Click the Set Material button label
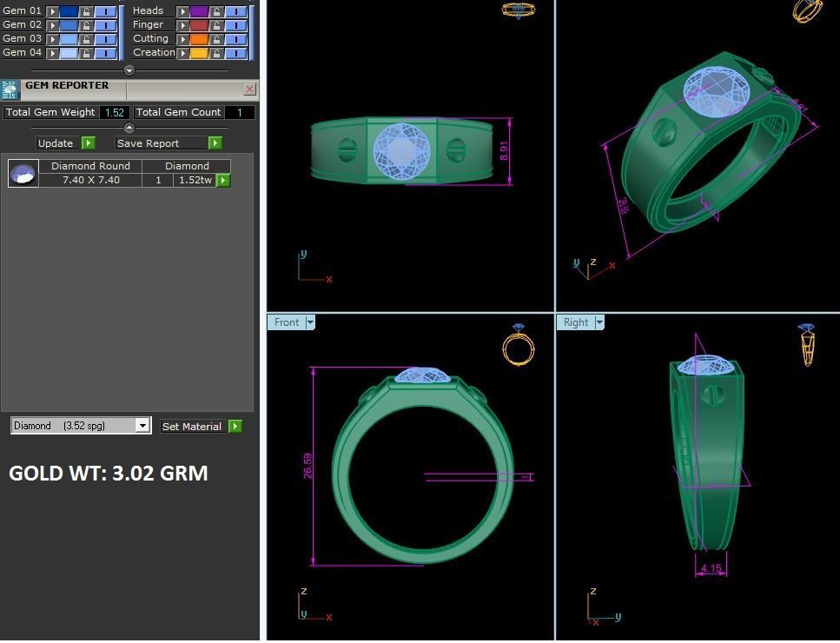The image size is (840, 643). coord(192,426)
